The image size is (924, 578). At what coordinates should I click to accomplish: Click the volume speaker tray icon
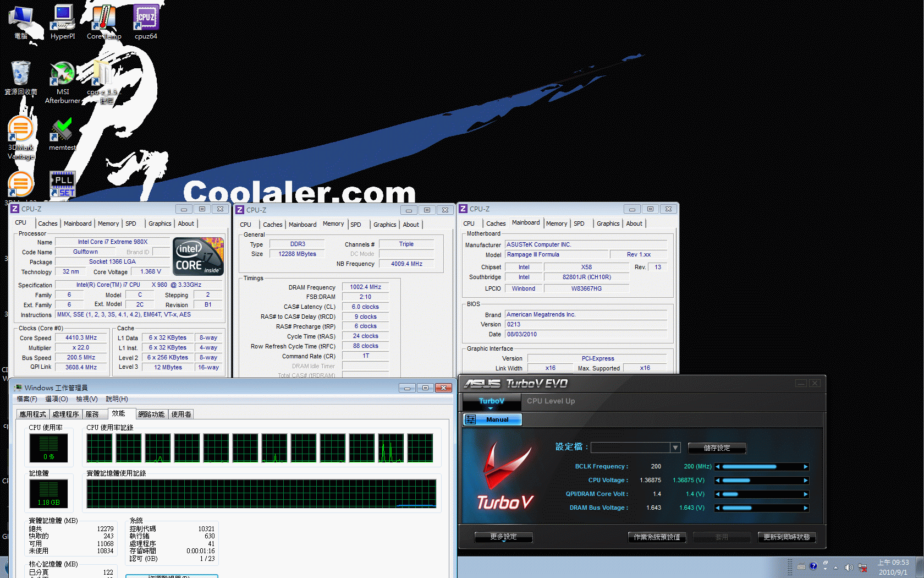point(849,568)
